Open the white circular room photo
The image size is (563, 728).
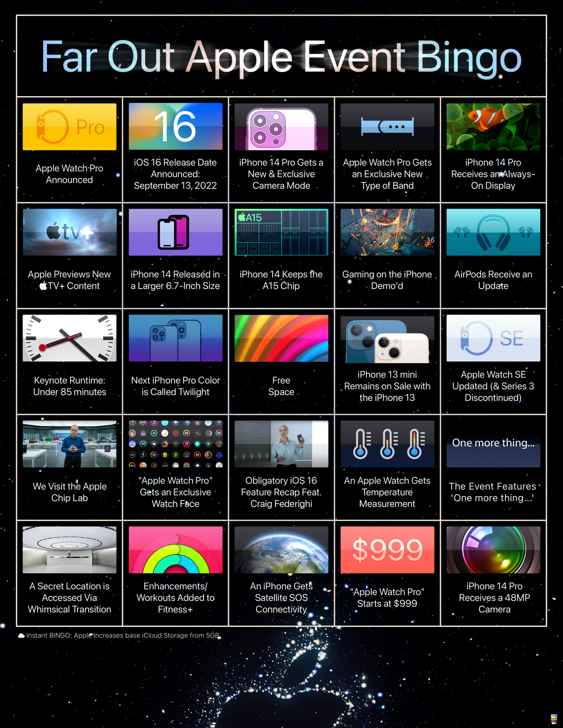[x=70, y=550]
